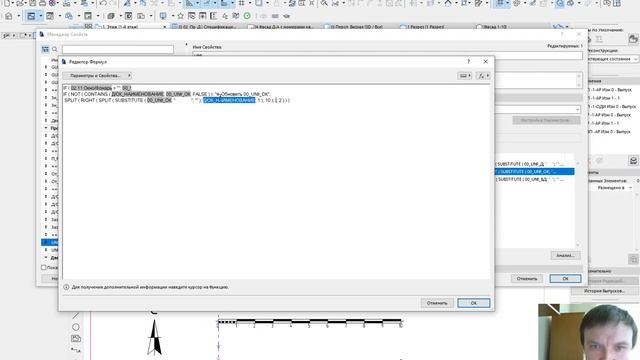Open dropdown arrow beside the home icon

tap(18, 16)
